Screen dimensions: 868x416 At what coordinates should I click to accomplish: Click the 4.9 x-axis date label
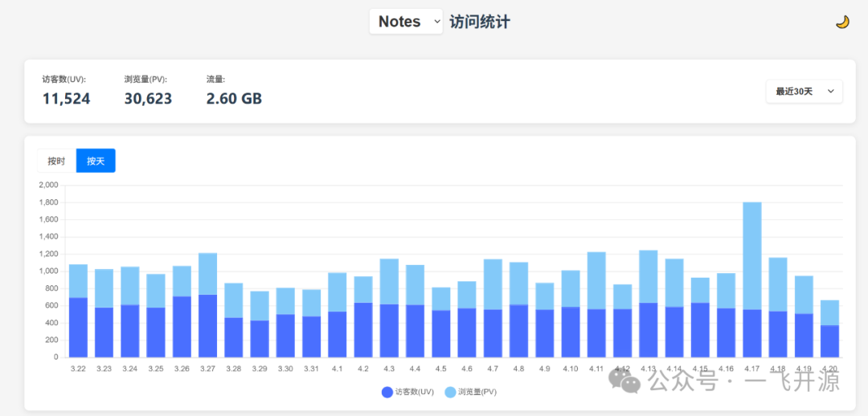(x=545, y=369)
